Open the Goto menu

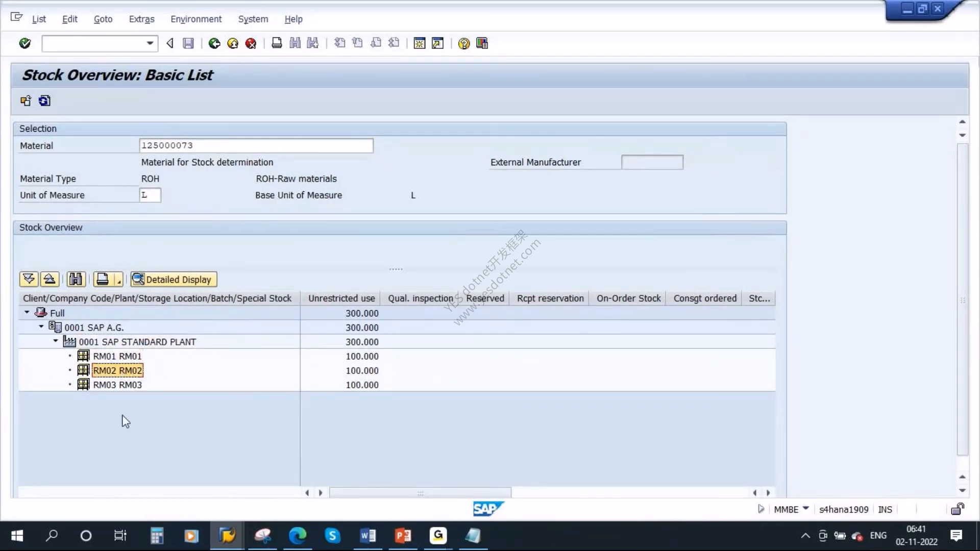point(103,19)
